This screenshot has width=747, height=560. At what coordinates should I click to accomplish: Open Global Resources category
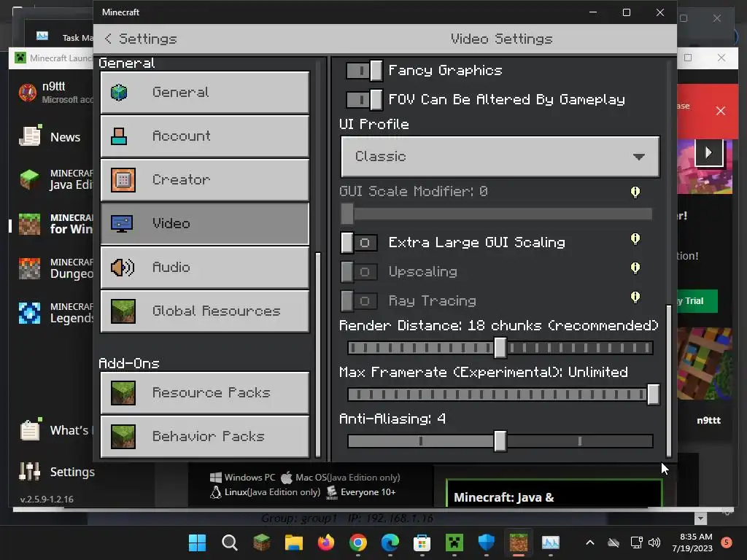click(205, 311)
